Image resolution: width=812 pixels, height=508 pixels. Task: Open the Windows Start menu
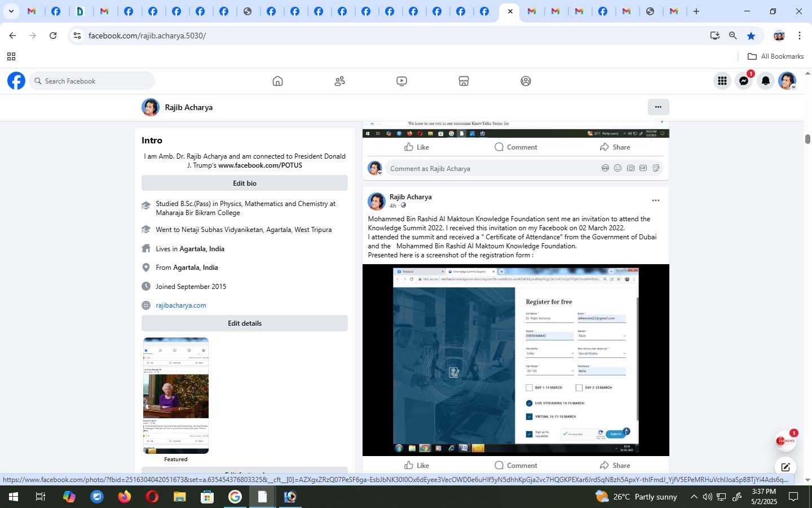coord(14,497)
